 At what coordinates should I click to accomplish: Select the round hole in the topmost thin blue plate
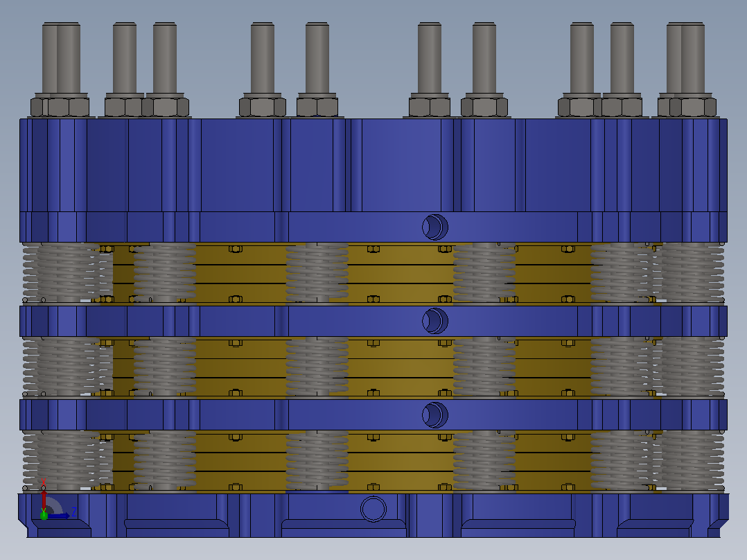(435, 227)
